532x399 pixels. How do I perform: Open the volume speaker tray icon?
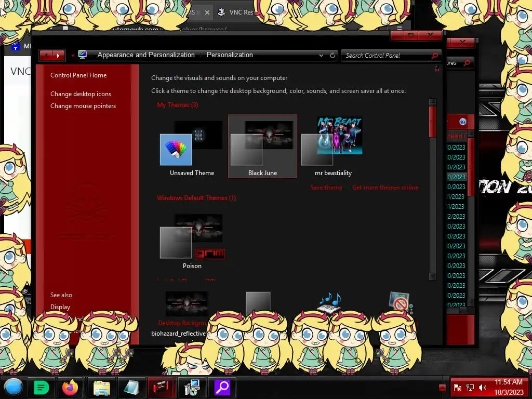[482, 388]
